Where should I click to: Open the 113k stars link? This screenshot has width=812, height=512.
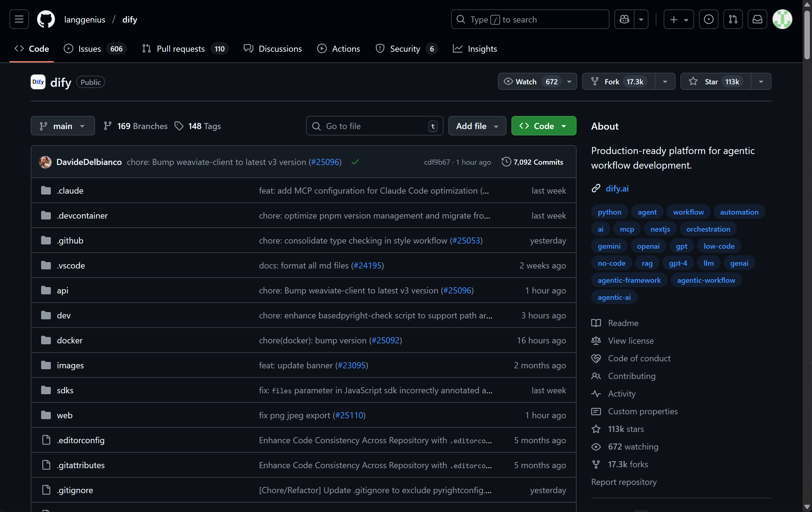click(x=626, y=429)
